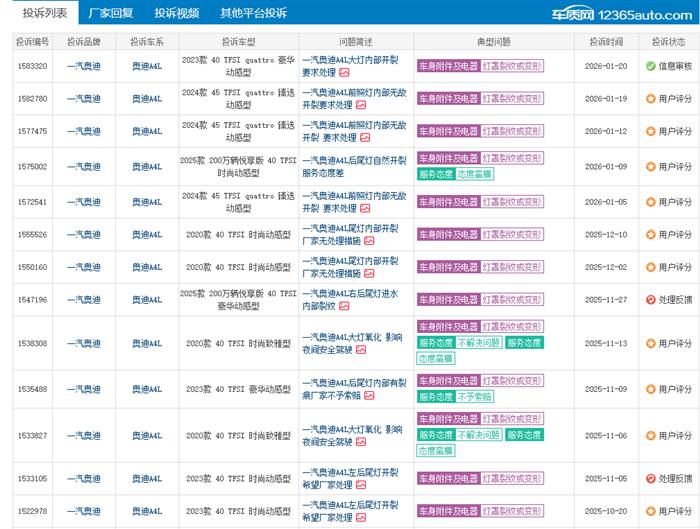Click 一汽奥迪 brand link in row 1575002

[x=83, y=166]
